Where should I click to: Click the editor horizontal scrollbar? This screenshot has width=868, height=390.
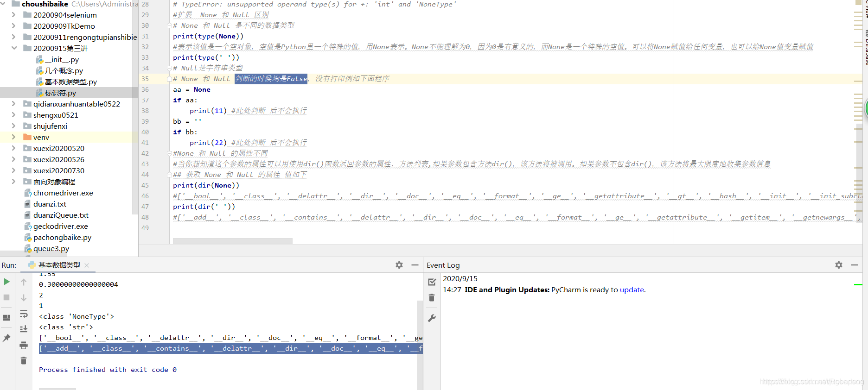point(233,241)
